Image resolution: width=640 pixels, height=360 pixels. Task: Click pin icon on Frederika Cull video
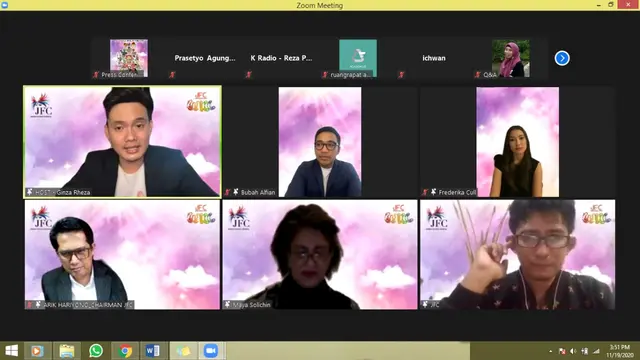pyautogui.click(x=433, y=192)
